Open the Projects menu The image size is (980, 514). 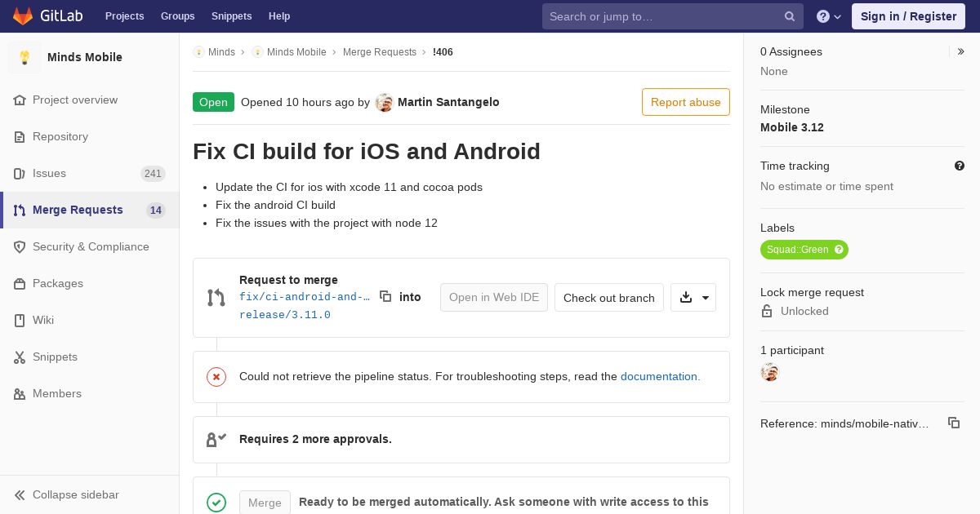[x=124, y=16]
